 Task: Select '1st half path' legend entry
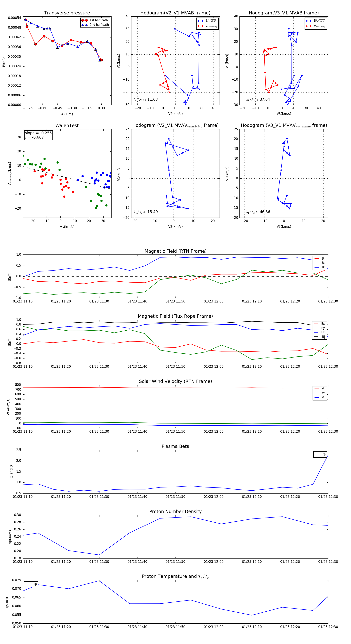click(95, 20)
